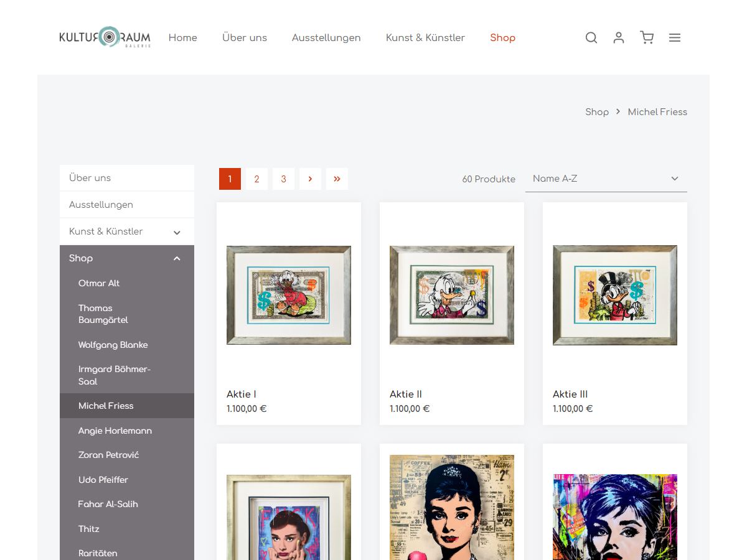Select Michel Friess in sidebar

(x=127, y=406)
